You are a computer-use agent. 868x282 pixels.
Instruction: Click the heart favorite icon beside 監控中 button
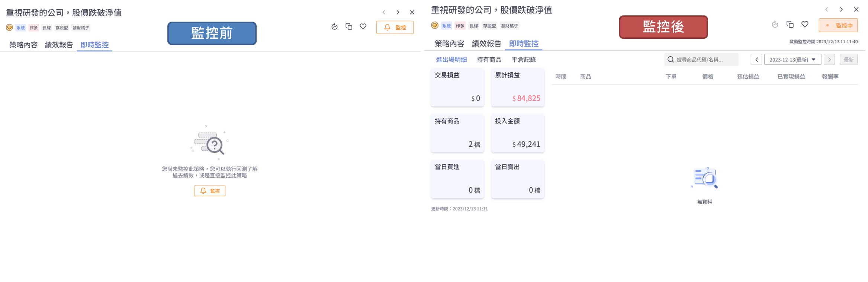click(805, 25)
